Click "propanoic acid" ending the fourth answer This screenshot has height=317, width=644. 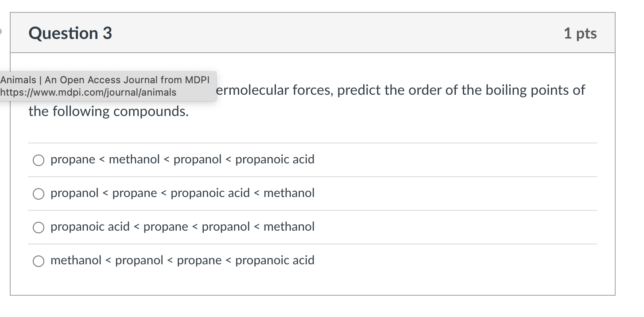pyautogui.click(x=275, y=260)
